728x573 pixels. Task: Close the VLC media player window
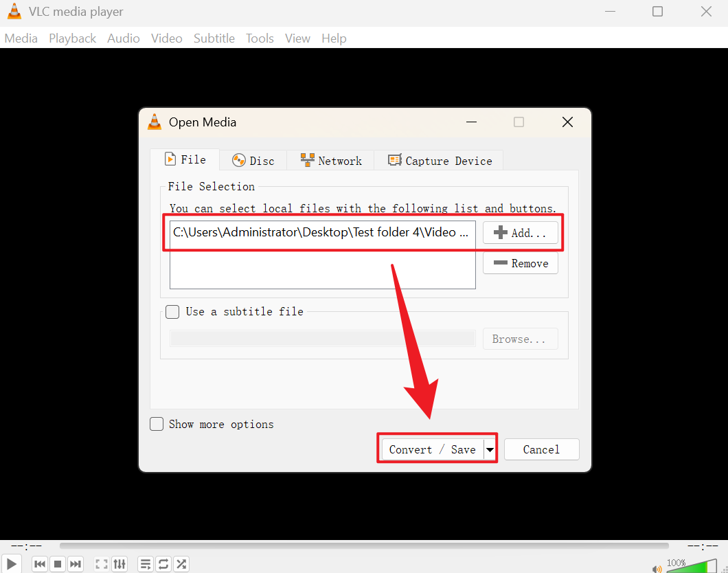tap(706, 11)
